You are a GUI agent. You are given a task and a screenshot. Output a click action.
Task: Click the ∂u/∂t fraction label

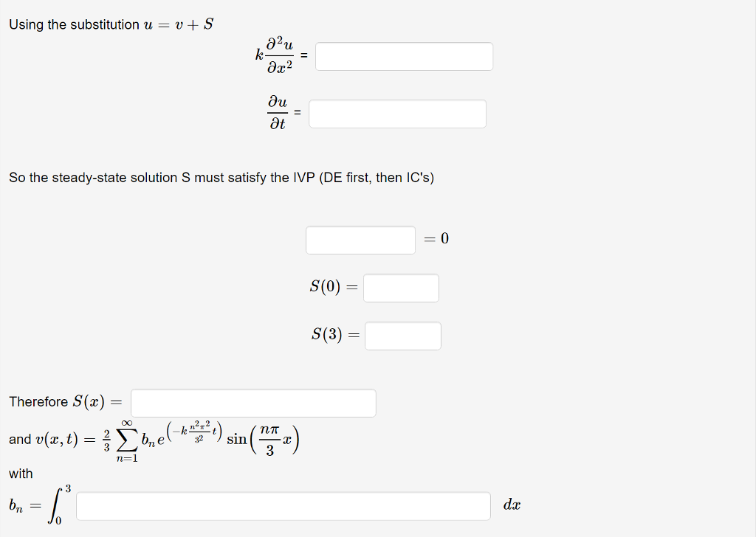(276, 113)
